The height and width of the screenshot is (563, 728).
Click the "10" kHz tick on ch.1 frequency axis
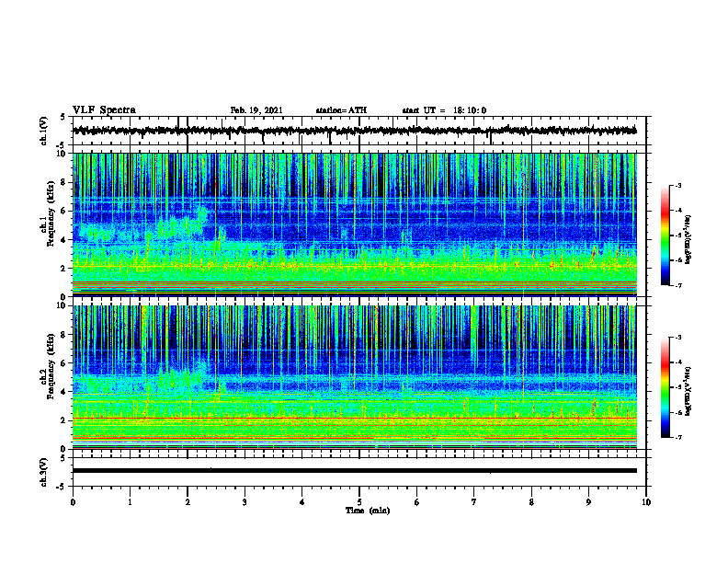[x=63, y=155]
